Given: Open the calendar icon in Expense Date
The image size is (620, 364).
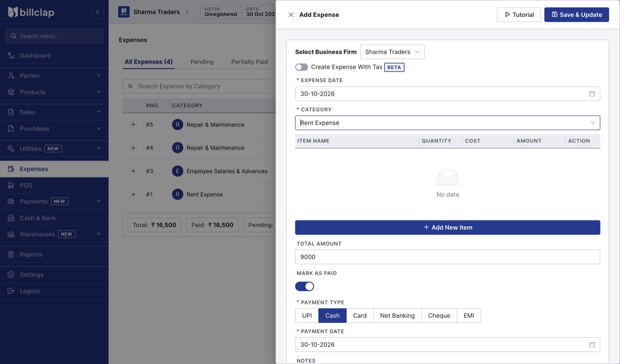Looking at the screenshot, I should (592, 94).
